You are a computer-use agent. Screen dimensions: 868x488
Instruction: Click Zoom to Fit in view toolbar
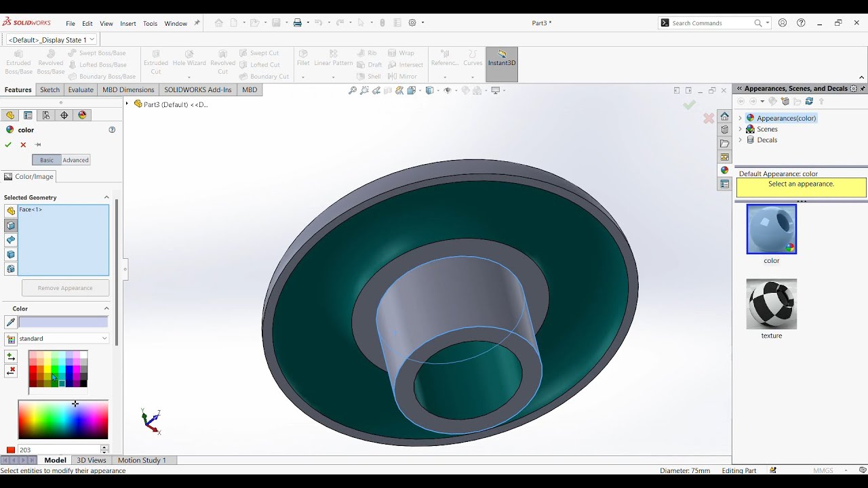(x=353, y=90)
